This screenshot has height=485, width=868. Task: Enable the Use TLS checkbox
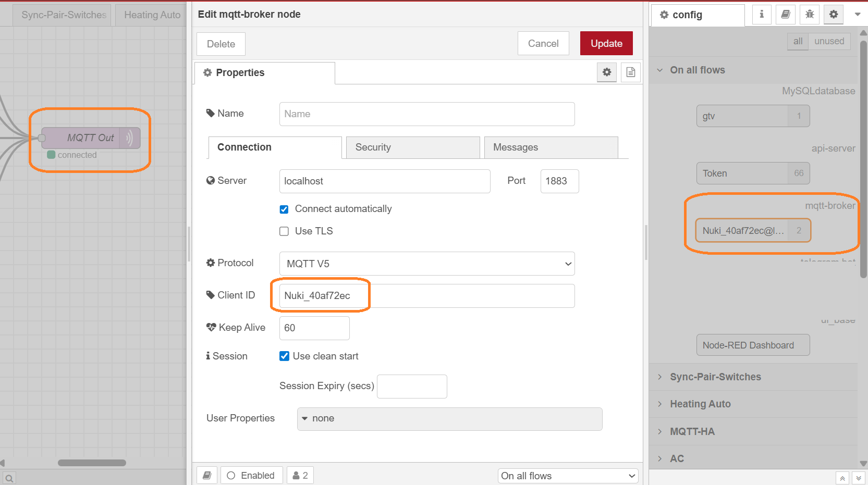pyautogui.click(x=284, y=231)
